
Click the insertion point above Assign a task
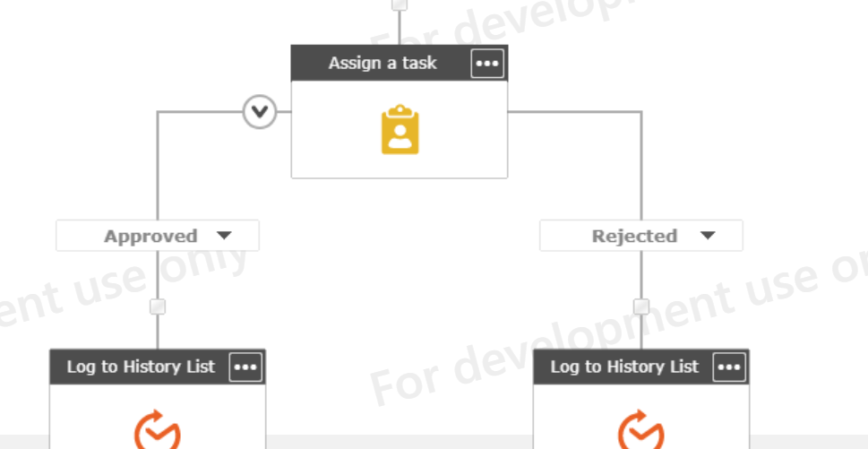tap(400, 4)
